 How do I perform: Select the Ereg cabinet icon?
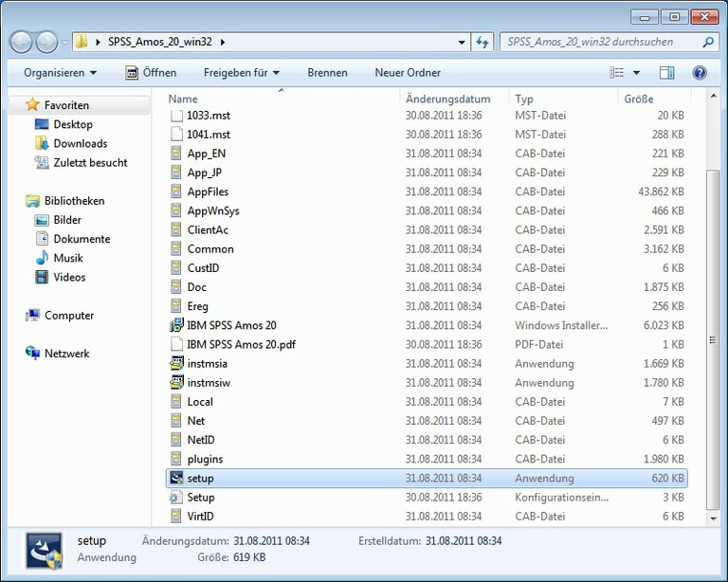pos(176,306)
